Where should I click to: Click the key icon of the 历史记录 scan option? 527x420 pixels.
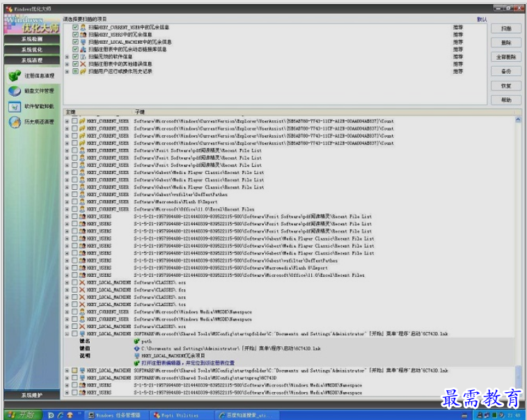[x=83, y=71]
